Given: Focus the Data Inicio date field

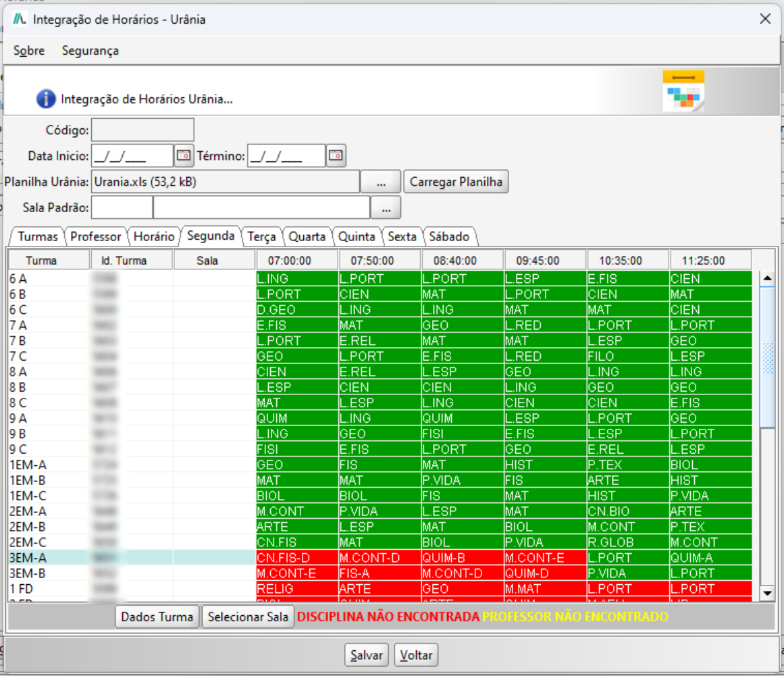Looking at the screenshot, I should (x=132, y=155).
